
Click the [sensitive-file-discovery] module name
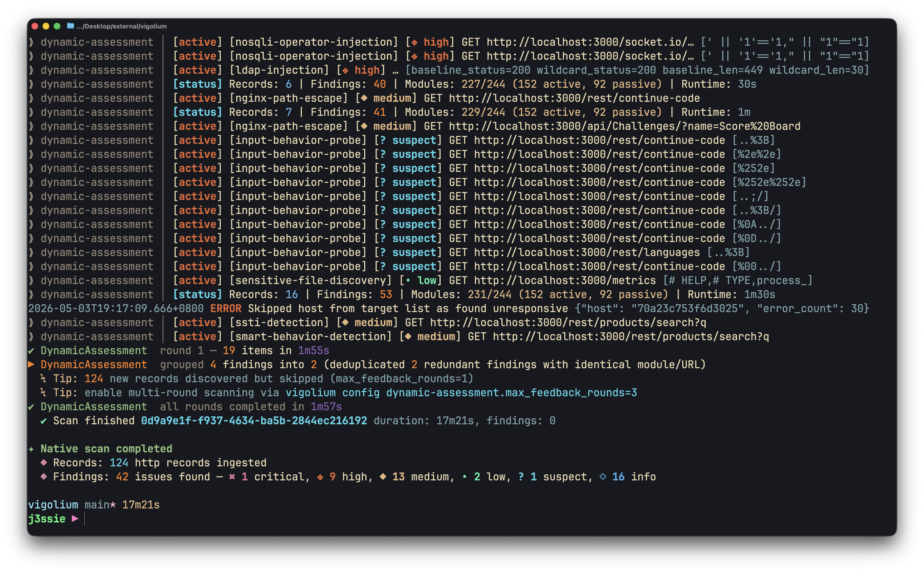[x=311, y=281]
